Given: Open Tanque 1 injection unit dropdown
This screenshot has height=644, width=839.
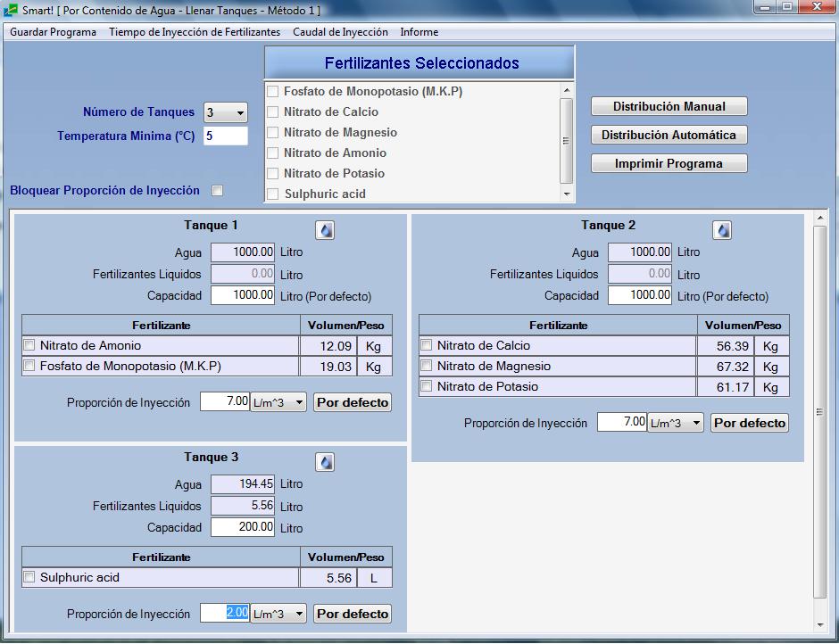Looking at the screenshot, I should [278, 402].
